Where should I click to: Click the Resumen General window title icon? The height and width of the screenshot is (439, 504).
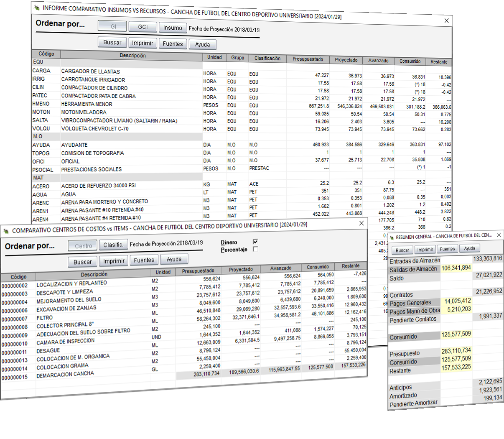click(392, 237)
